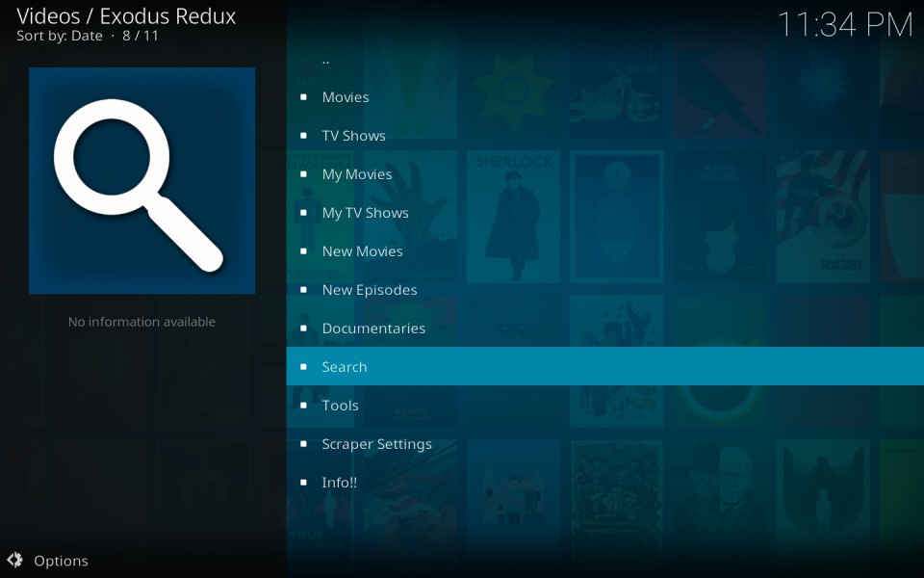
Task: Click the bullet icon beside New Movies
Action: 303,251
